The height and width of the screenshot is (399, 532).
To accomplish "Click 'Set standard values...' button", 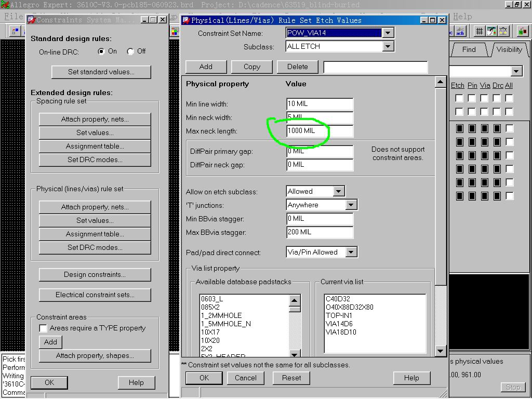I will point(101,72).
